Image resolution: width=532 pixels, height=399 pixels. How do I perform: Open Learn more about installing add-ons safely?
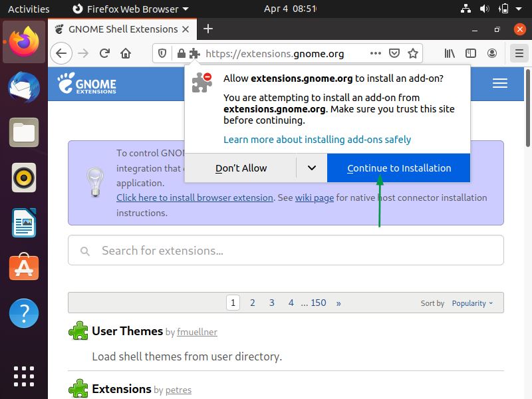click(x=317, y=140)
